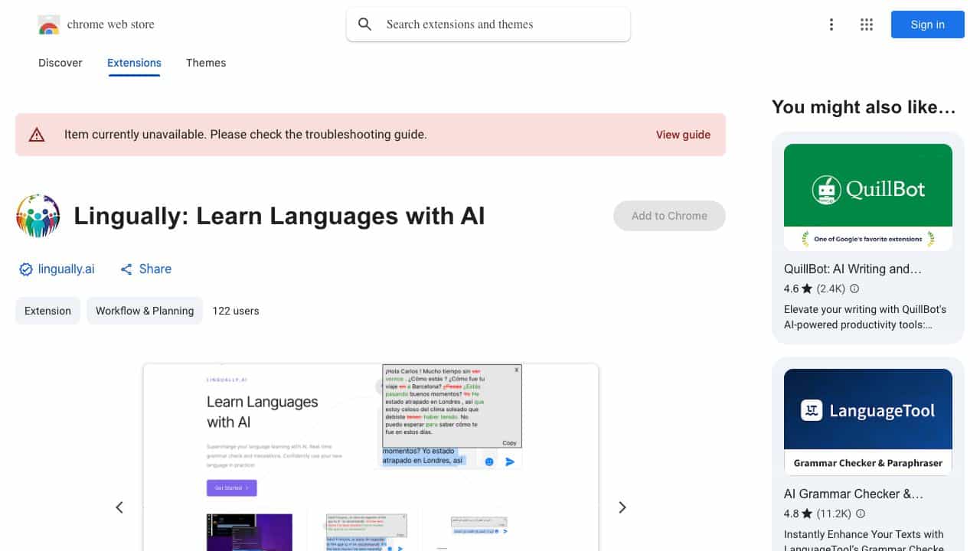This screenshot has width=980, height=551.
Task: Switch to the Discover tab
Action: click(60, 63)
